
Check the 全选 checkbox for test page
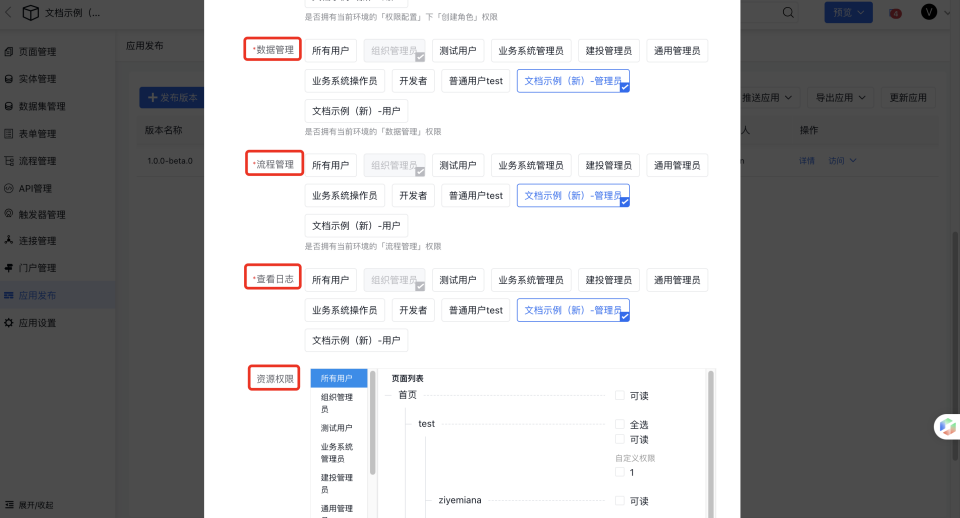pyautogui.click(x=620, y=424)
